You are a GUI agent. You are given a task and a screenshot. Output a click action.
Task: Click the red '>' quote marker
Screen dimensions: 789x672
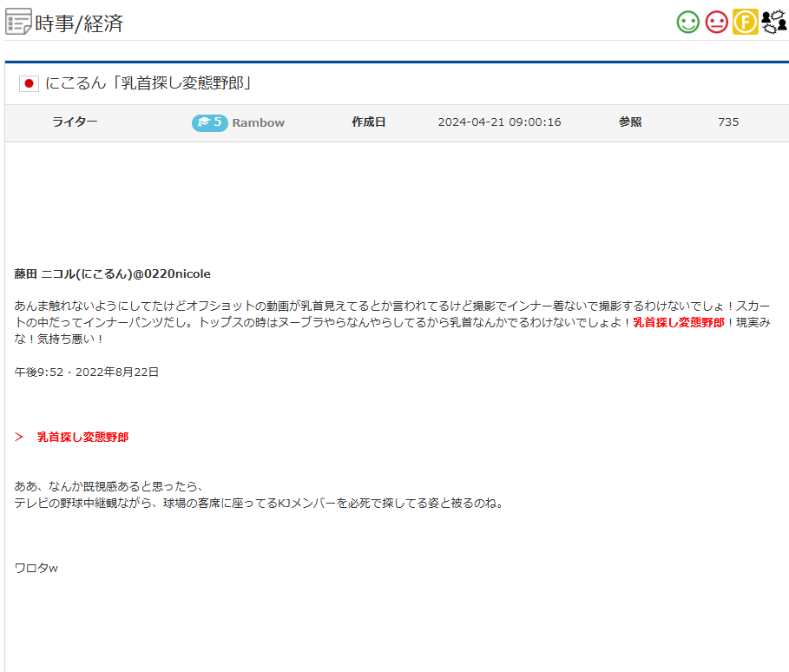(x=19, y=438)
